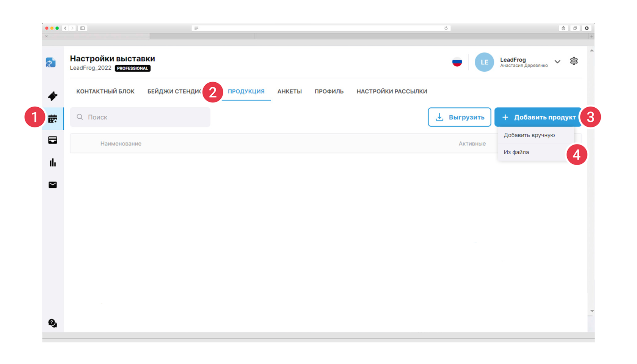
Task: Open the mail envelope icon in sidebar
Action: (53, 185)
